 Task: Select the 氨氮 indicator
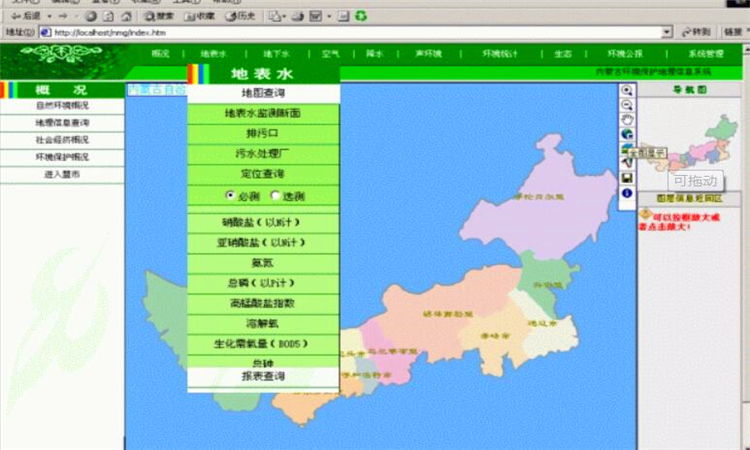pos(264,263)
